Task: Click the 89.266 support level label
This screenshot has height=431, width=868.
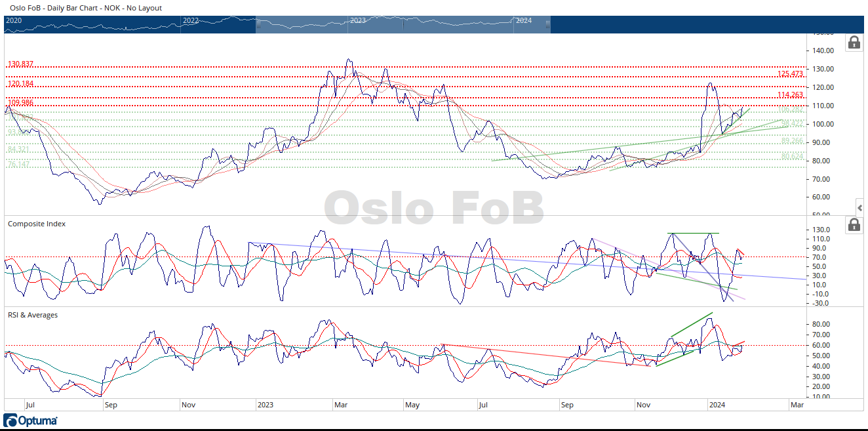Action: click(793, 141)
